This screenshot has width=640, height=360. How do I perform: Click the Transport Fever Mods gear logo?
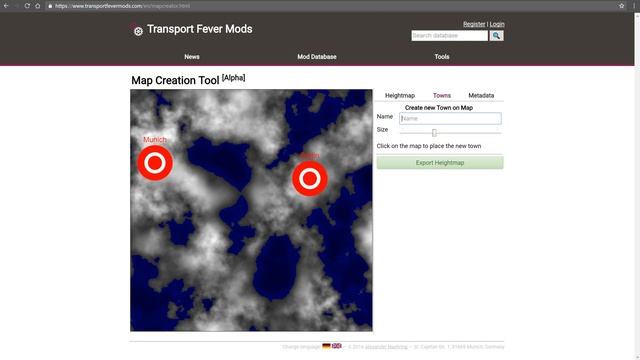click(138, 31)
